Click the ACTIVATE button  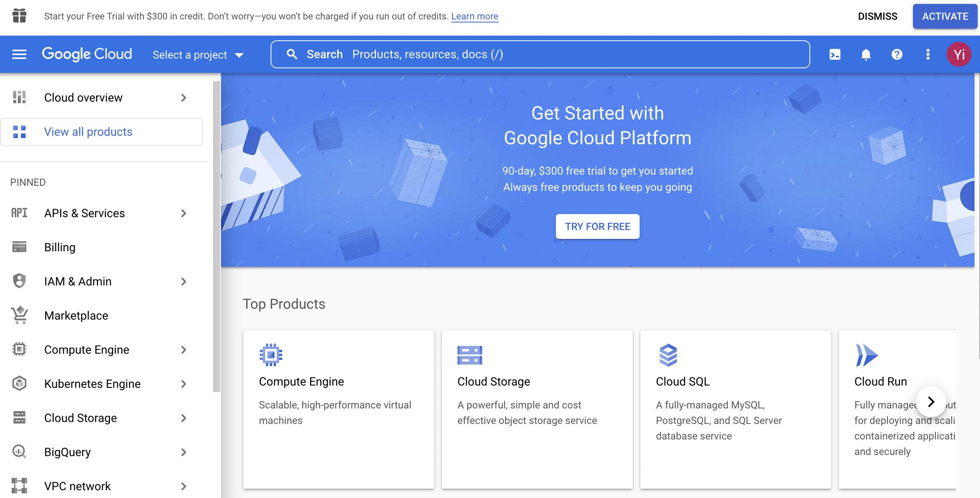tap(945, 16)
